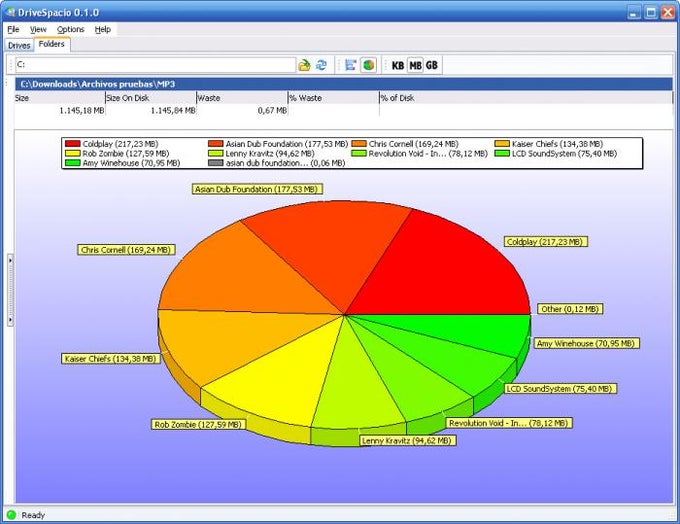The image size is (680, 524).
Task: Click the gray asian dub foundation legend swatch
Action: (x=216, y=163)
